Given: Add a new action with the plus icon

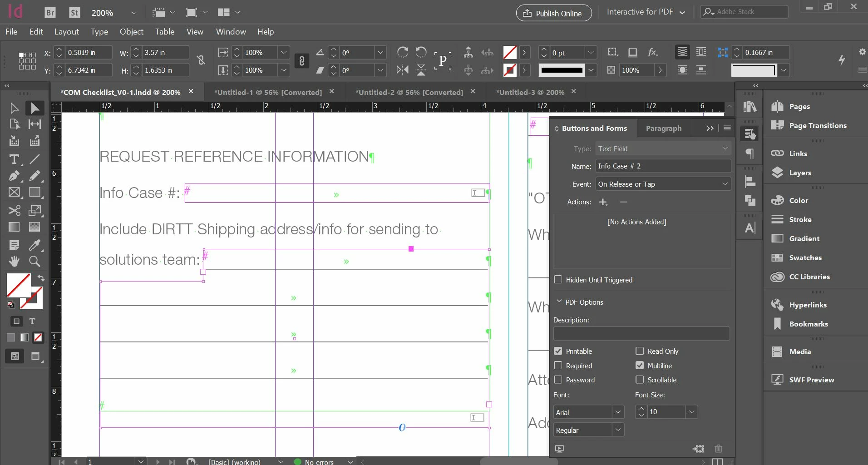Looking at the screenshot, I should 603,202.
